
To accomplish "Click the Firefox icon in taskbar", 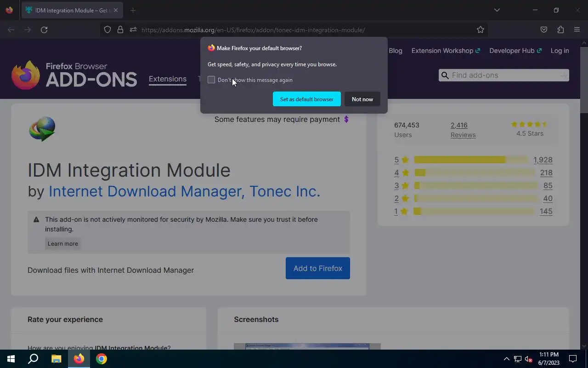I will point(79,359).
